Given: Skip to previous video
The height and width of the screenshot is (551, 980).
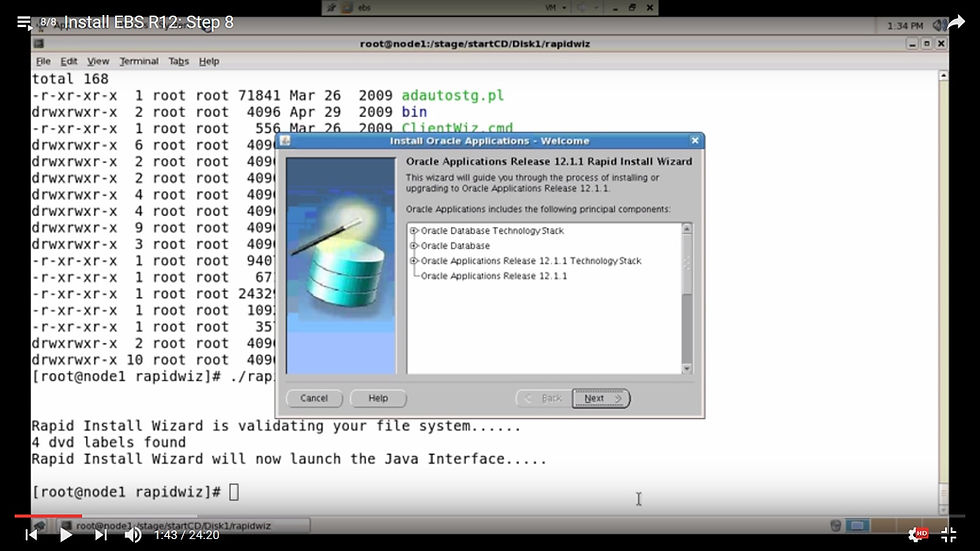Looking at the screenshot, I should pos(31,535).
